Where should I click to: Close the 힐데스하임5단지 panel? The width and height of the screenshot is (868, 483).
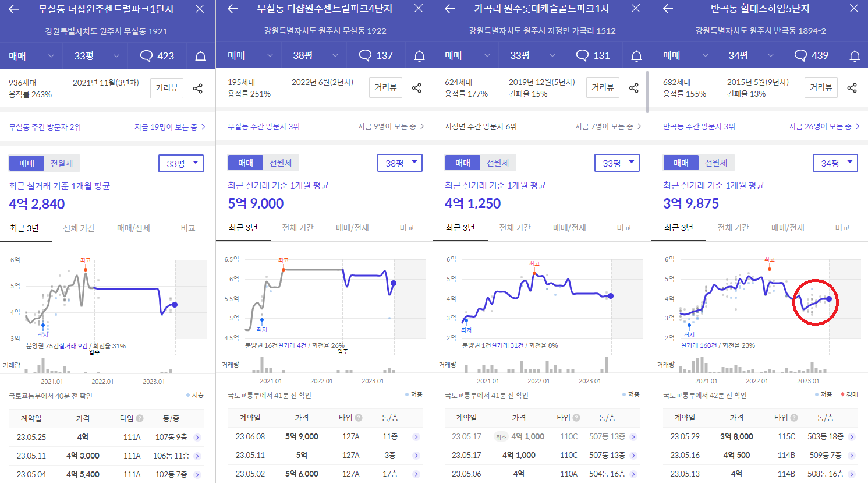(x=854, y=9)
